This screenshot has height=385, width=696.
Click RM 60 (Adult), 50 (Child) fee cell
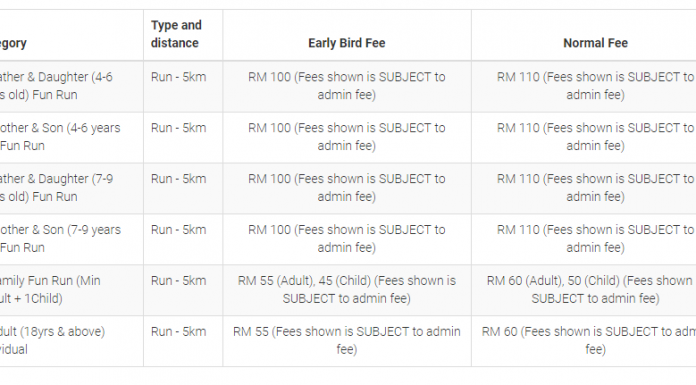coord(591,290)
